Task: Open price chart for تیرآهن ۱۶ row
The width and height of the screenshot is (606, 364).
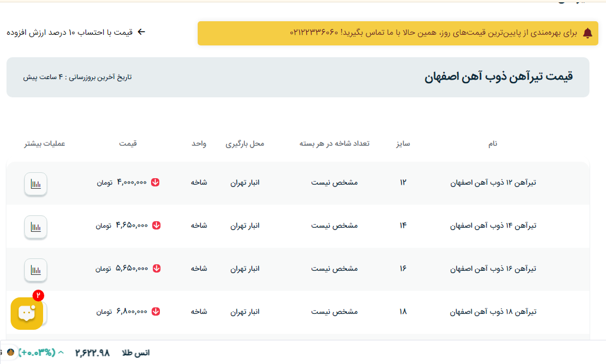Action: click(x=35, y=270)
